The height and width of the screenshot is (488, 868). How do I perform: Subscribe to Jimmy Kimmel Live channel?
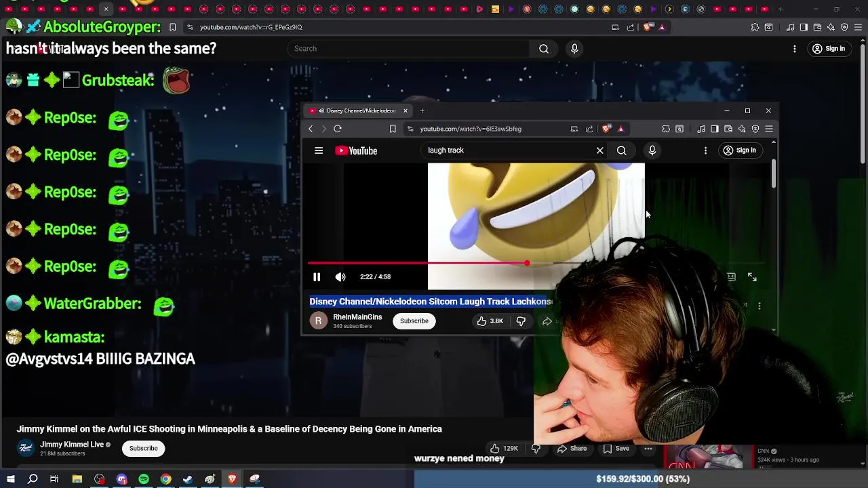(x=144, y=448)
